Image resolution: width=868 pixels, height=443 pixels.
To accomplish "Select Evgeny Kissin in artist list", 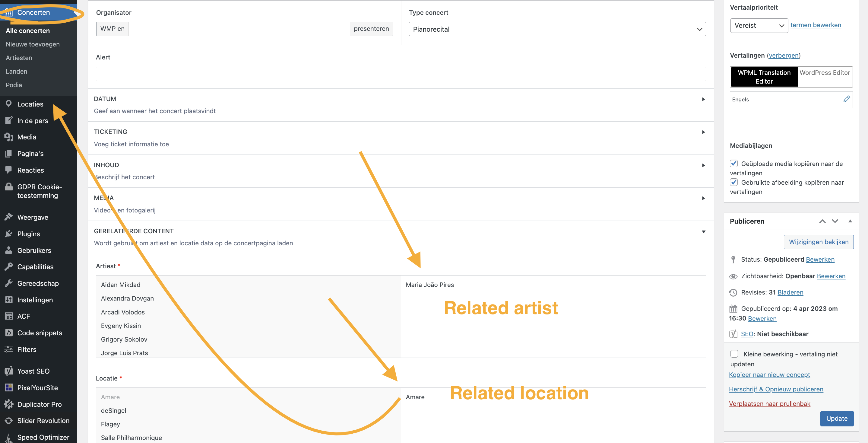I will (x=121, y=326).
